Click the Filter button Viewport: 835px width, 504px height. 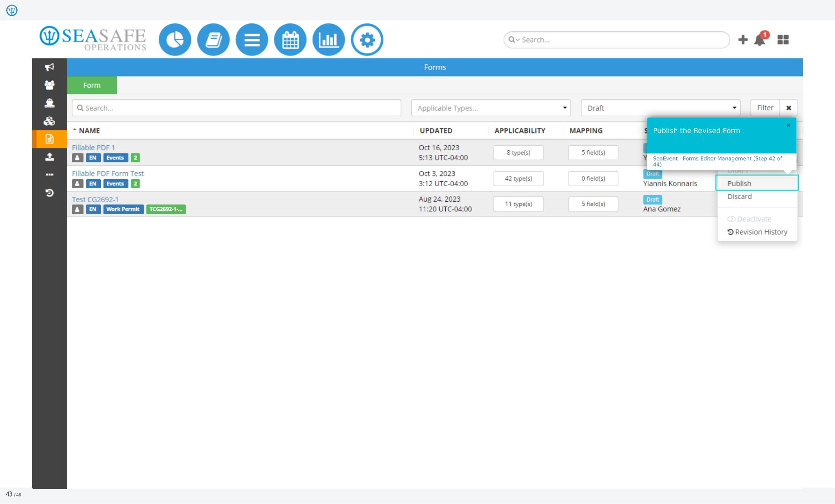tap(765, 108)
